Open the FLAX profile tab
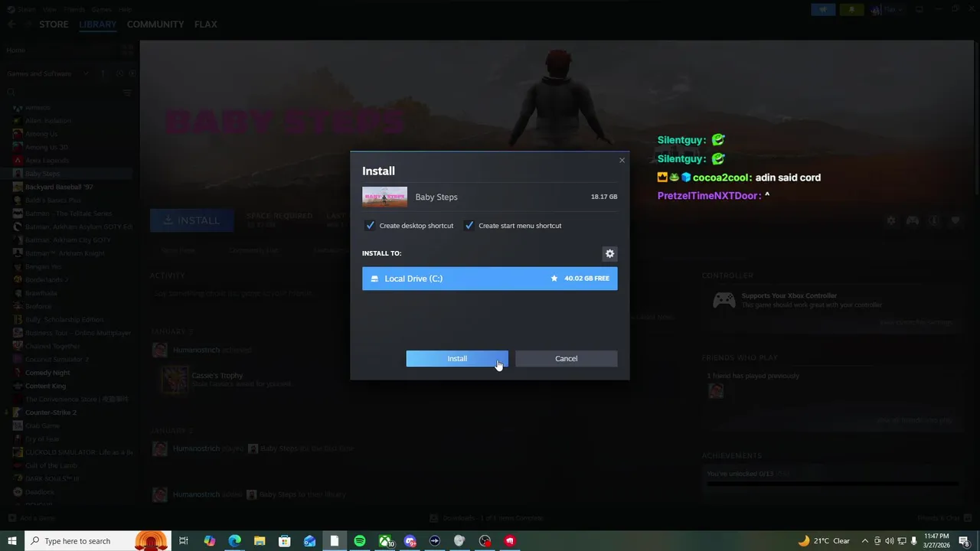Viewport: 980px width, 551px height. tap(206, 24)
